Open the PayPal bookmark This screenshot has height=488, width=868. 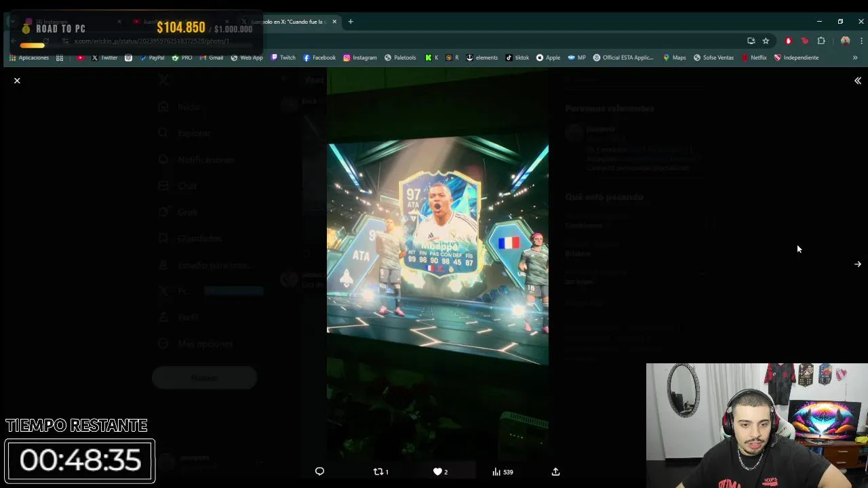152,58
